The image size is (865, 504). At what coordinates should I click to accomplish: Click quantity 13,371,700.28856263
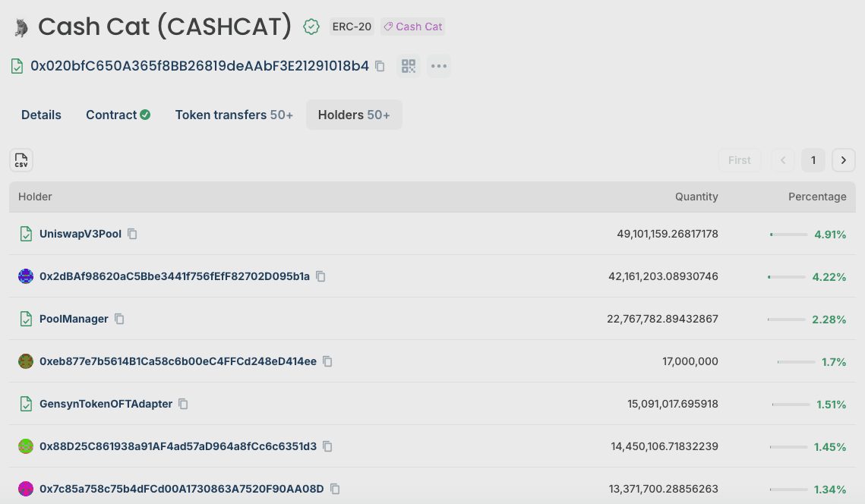pyautogui.click(x=664, y=489)
